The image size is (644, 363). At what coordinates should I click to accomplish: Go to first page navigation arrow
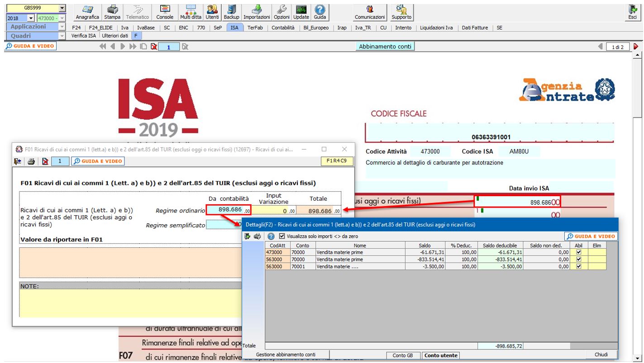click(x=102, y=46)
